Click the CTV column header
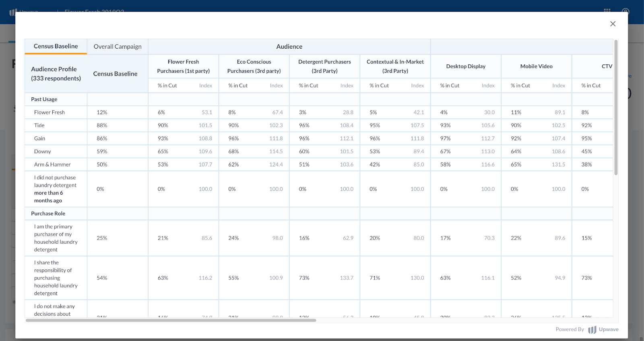The width and height of the screenshot is (644, 341). tap(607, 66)
